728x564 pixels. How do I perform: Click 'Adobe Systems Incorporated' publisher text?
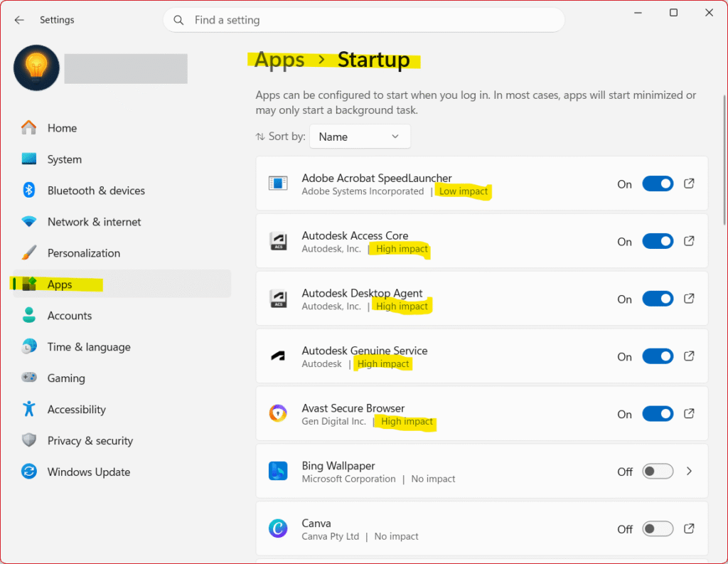tap(363, 191)
